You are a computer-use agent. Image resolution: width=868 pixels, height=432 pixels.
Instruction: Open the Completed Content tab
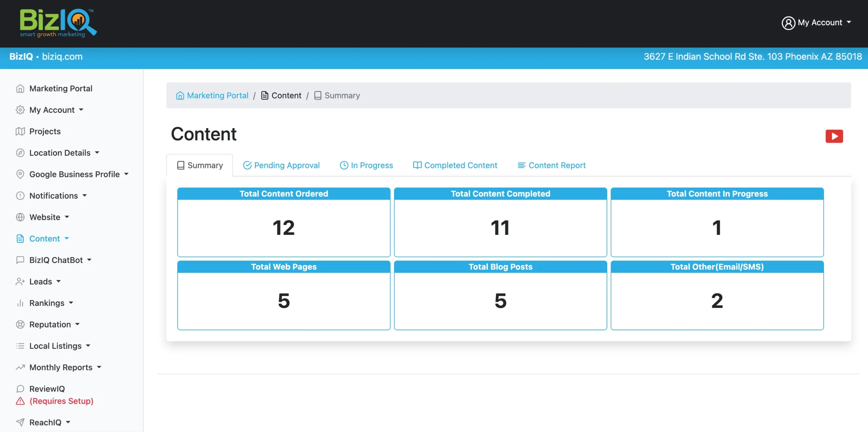click(455, 165)
